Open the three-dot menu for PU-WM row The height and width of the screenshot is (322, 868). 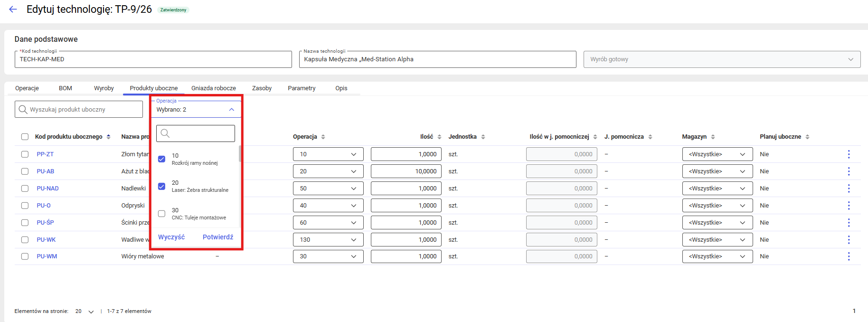(x=849, y=256)
